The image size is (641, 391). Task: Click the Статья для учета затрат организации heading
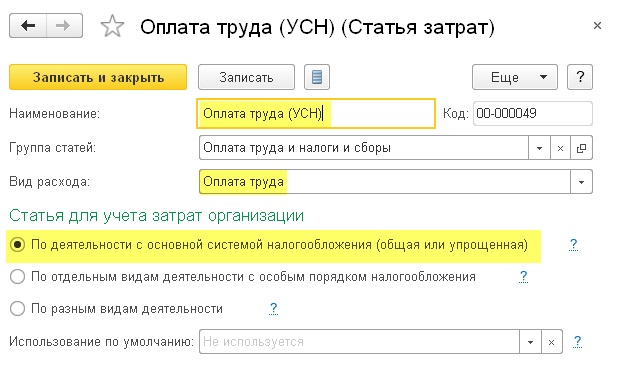pos(157,216)
